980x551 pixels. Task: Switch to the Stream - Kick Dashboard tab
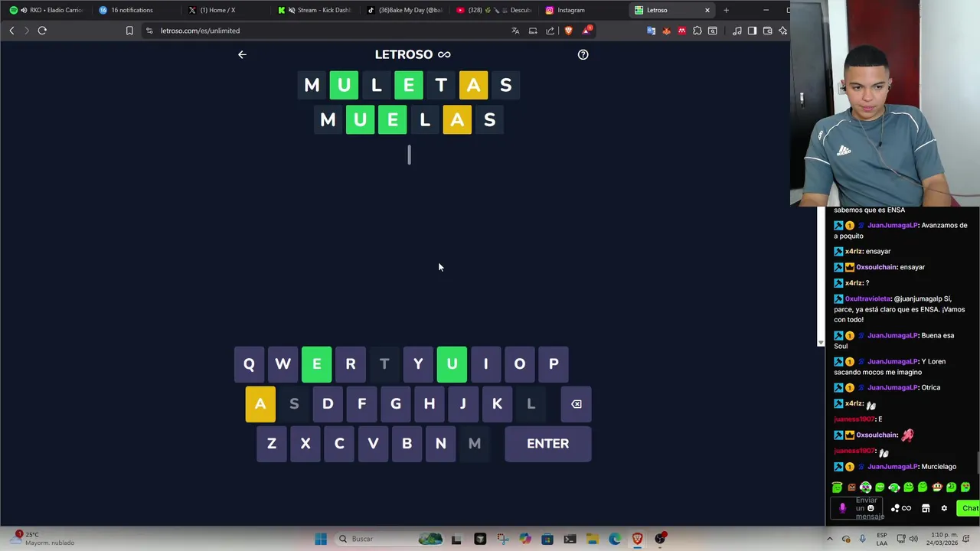pyautogui.click(x=315, y=10)
